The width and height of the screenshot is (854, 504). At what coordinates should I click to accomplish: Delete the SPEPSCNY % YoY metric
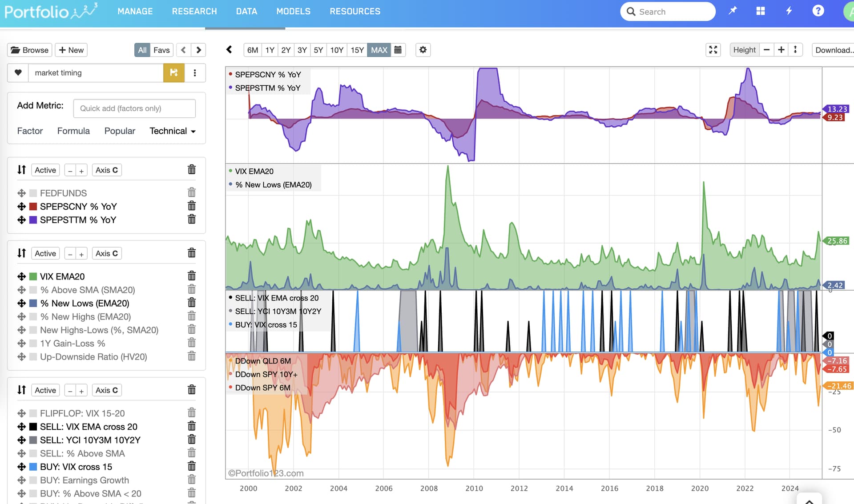click(x=192, y=206)
